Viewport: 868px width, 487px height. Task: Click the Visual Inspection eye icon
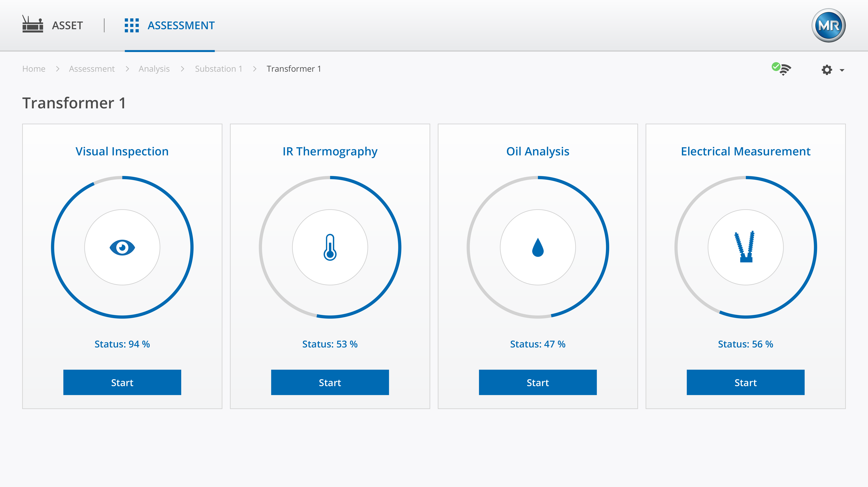122,248
